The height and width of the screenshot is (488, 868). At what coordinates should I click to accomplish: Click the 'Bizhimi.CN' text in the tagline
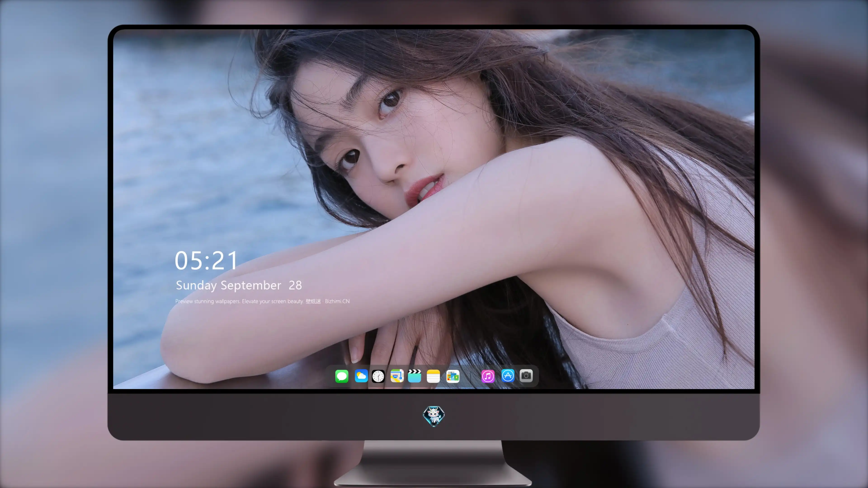pyautogui.click(x=337, y=301)
